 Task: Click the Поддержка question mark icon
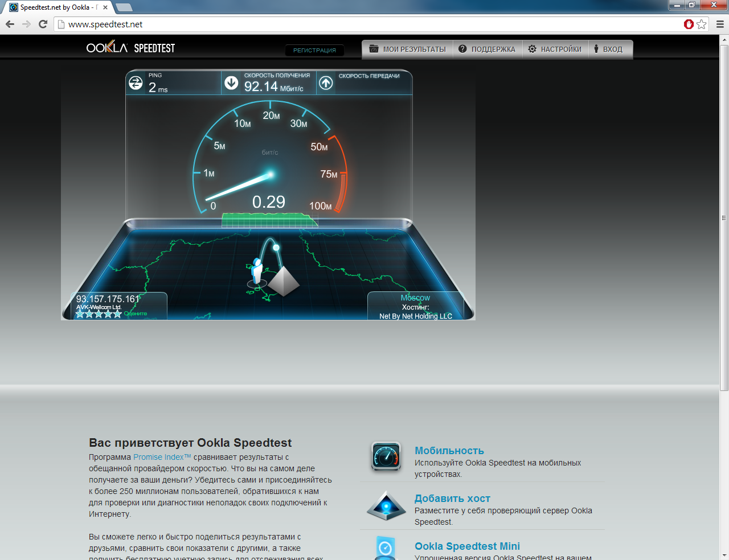pyautogui.click(x=462, y=49)
